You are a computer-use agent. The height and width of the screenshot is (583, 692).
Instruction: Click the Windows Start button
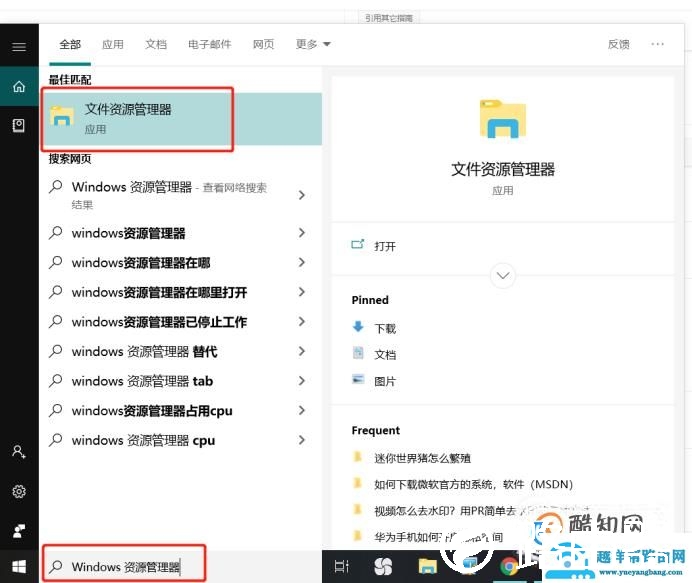point(19,567)
